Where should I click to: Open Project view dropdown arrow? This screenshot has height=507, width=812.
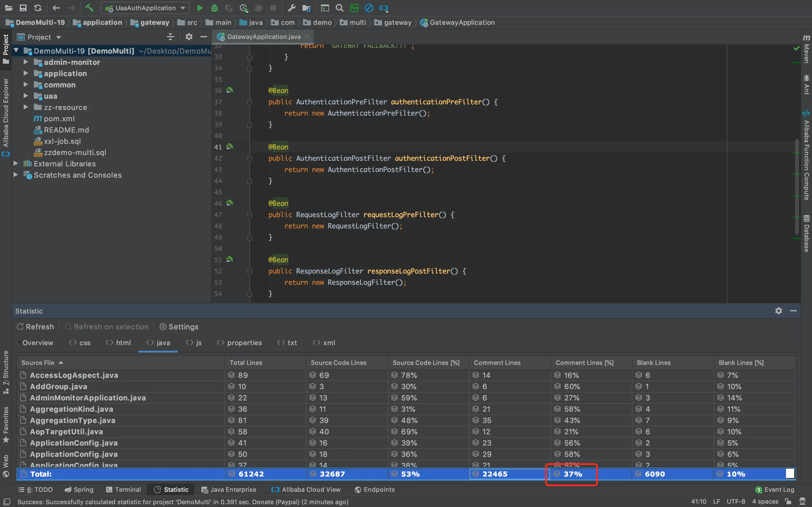click(x=59, y=37)
